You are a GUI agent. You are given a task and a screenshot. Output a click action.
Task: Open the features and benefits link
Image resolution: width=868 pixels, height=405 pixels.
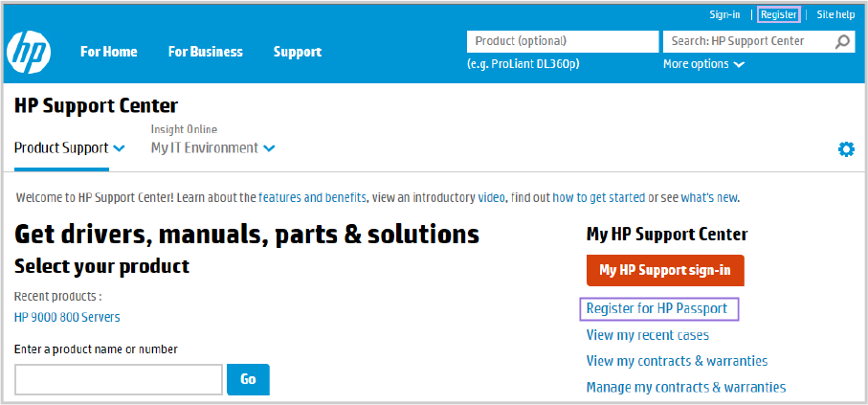click(x=312, y=198)
